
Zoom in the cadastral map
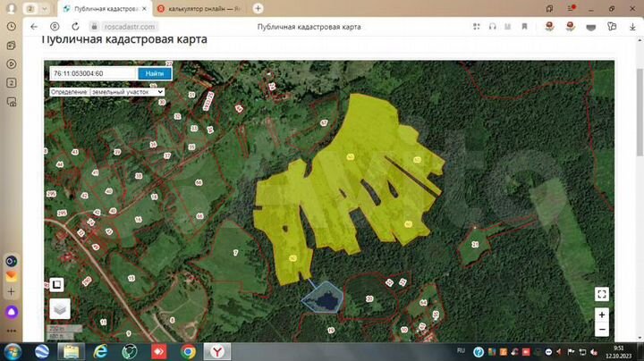[x=602, y=315]
